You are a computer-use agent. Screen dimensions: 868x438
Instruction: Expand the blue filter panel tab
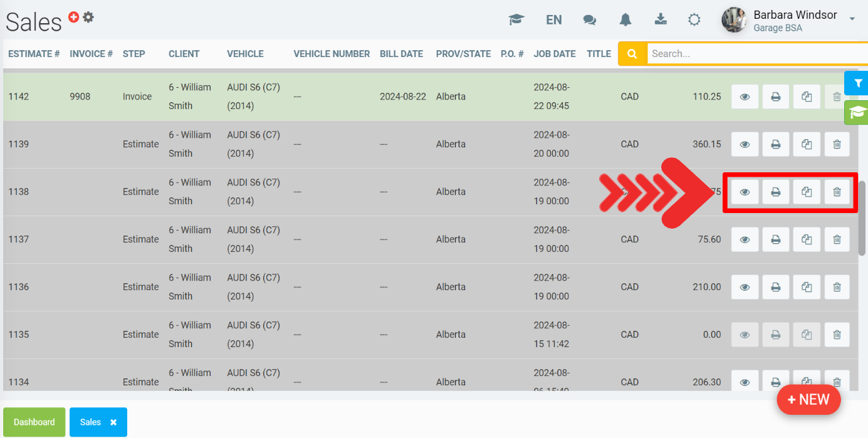coord(857,83)
